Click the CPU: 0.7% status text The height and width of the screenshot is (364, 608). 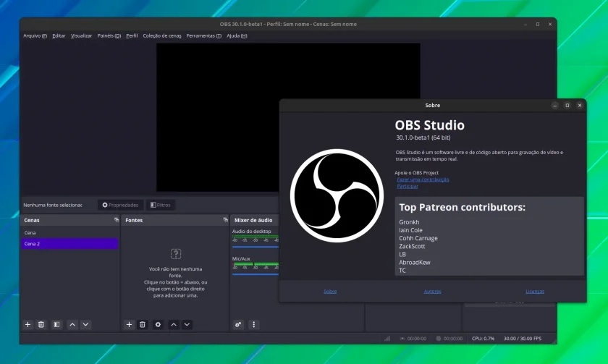point(483,339)
